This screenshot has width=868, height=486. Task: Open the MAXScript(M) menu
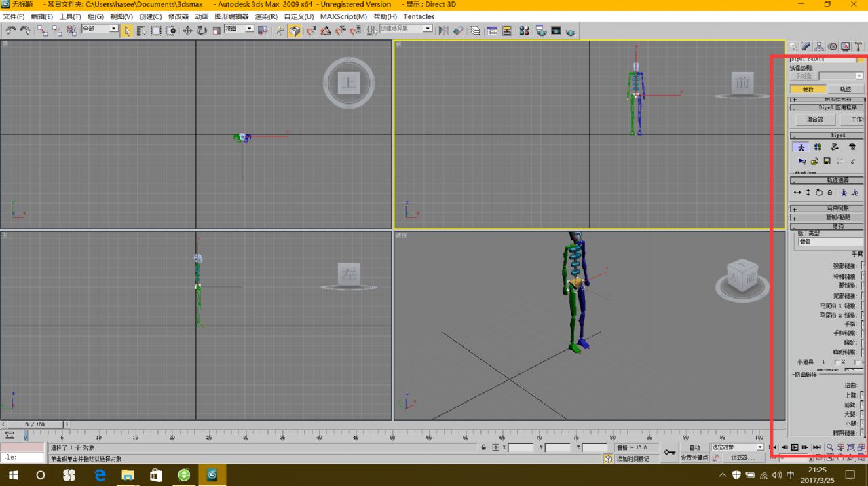point(343,16)
